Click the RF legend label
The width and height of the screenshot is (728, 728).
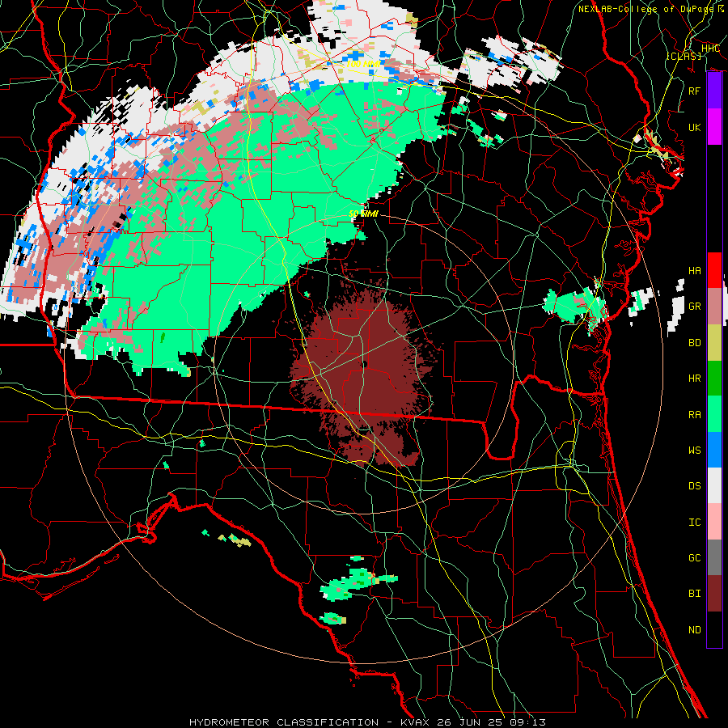694,91
